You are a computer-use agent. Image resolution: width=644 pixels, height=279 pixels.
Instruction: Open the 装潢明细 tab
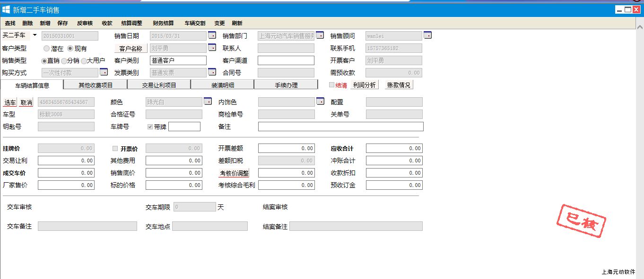222,85
